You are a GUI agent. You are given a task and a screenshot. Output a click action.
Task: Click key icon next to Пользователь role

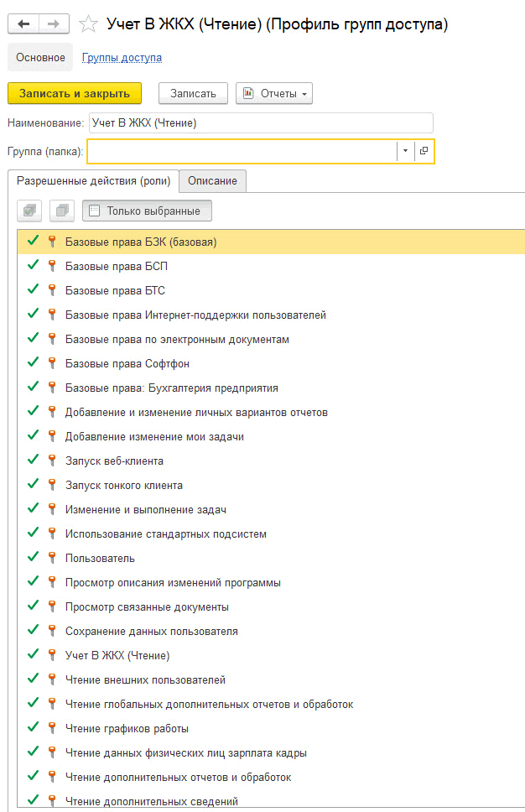click(x=52, y=558)
